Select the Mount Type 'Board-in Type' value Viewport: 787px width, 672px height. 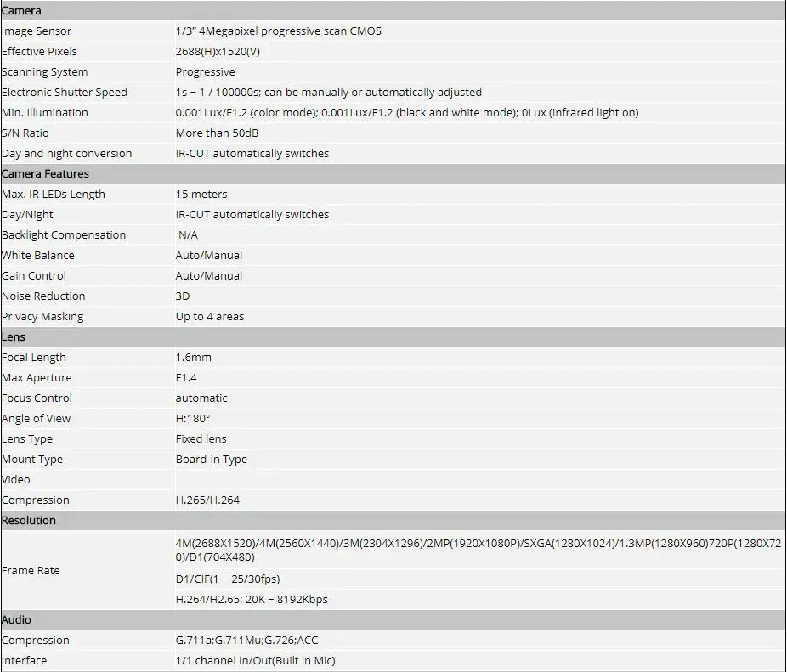tap(212, 460)
